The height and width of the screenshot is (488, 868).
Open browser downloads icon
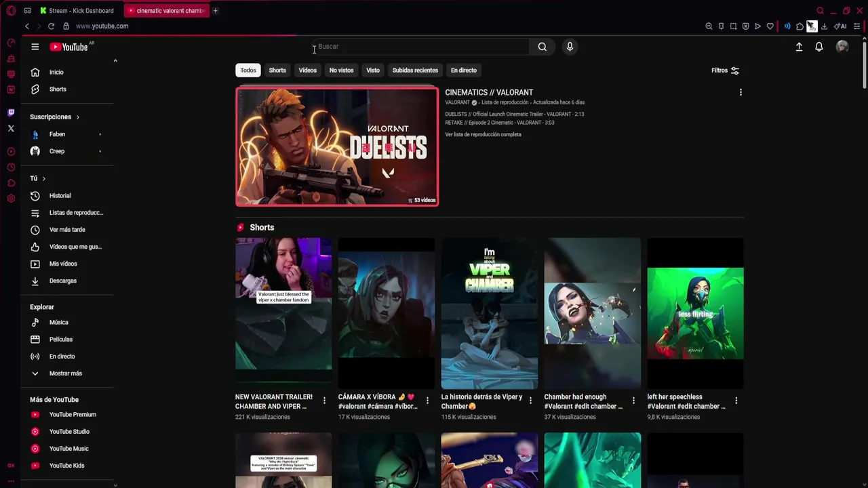point(824,26)
